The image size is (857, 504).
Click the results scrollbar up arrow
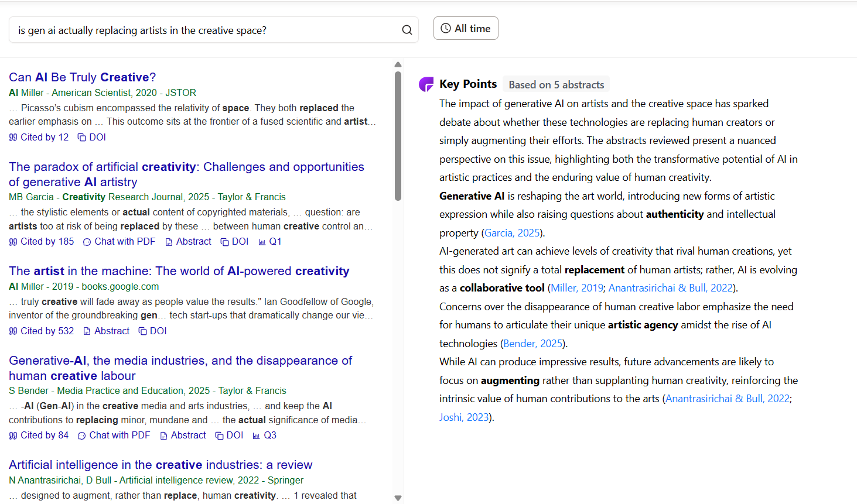click(398, 64)
